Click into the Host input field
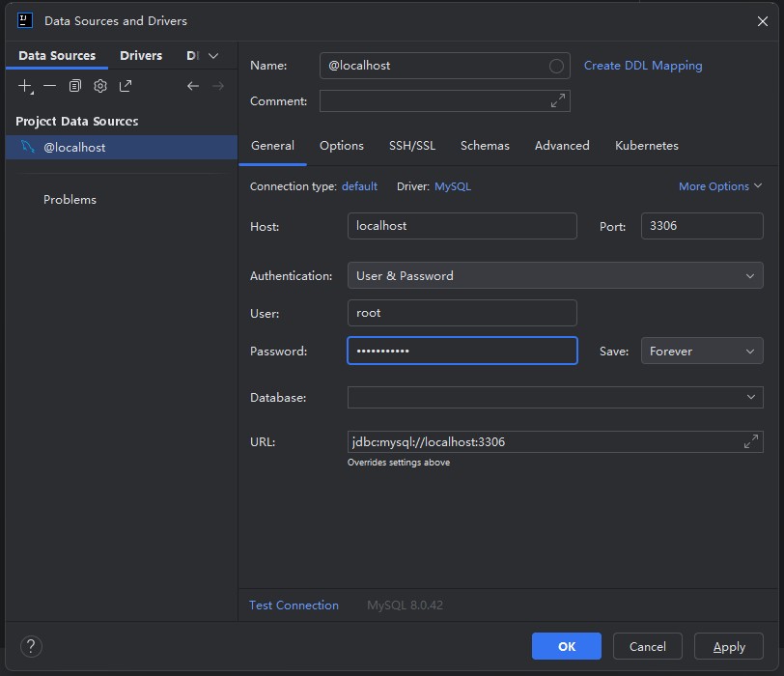This screenshot has height=676, width=784. click(x=462, y=226)
